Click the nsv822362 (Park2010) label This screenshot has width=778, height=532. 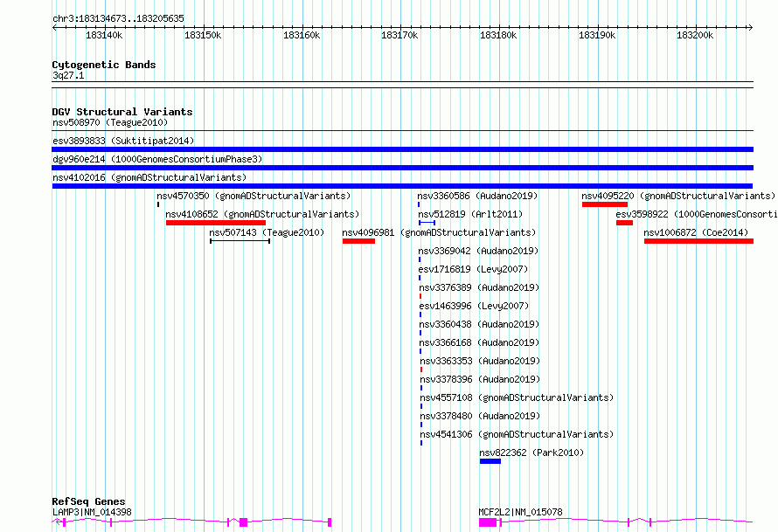(x=531, y=453)
